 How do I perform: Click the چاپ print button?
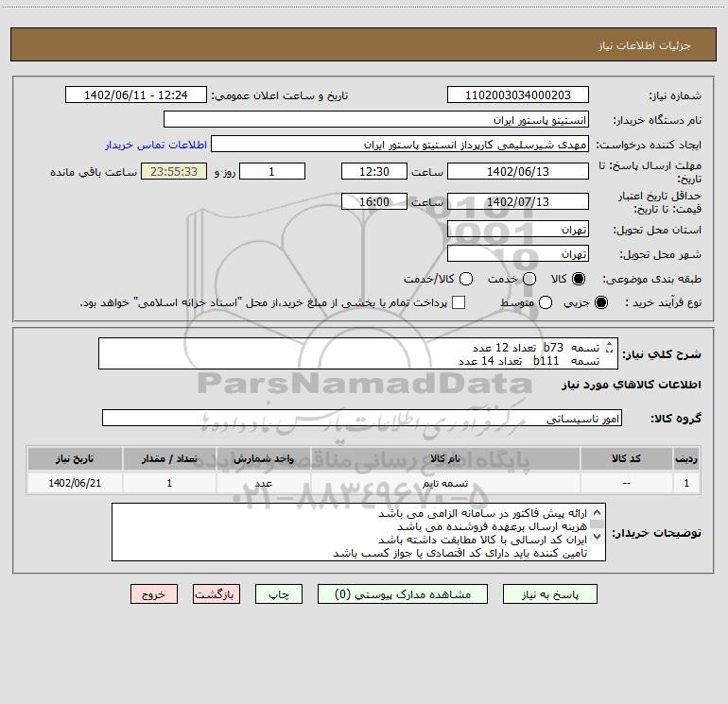(x=279, y=594)
